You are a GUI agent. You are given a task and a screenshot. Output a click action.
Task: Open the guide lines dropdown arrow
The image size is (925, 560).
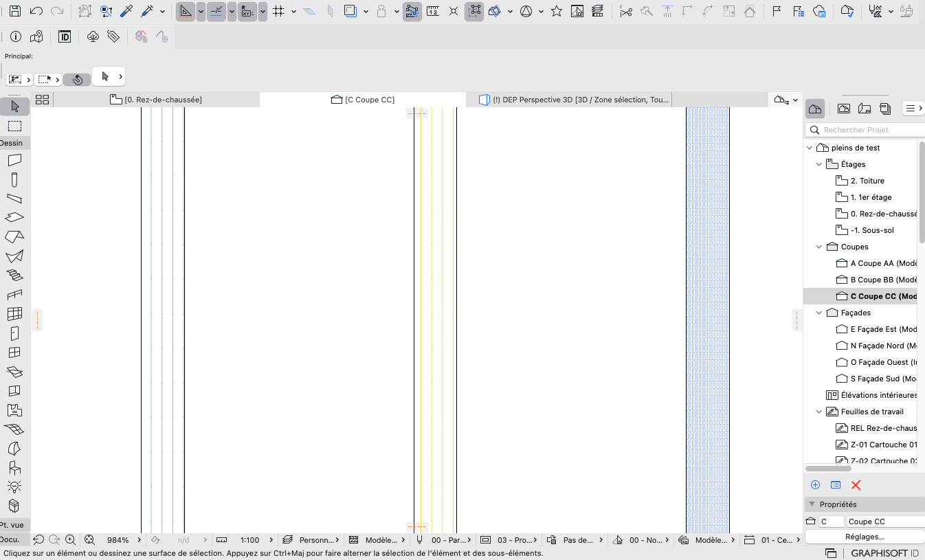(x=201, y=11)
